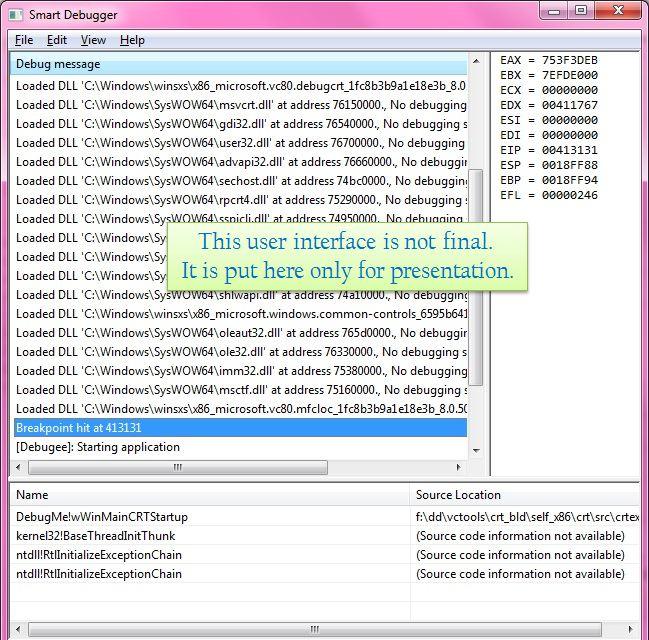Click the horizontal scrollbar thumb under messages
Viewport: 649px width, 640px height.
click(x=178, y=466)
